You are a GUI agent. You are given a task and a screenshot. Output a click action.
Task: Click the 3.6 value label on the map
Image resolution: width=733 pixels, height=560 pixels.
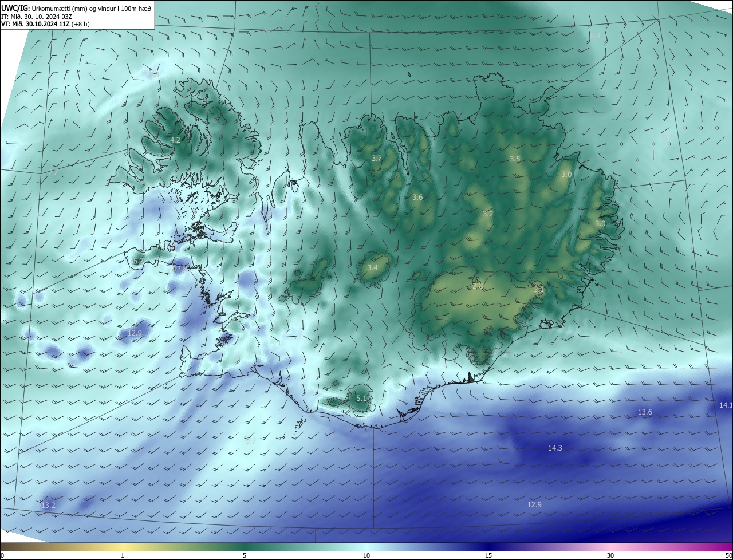coord(417,198)
